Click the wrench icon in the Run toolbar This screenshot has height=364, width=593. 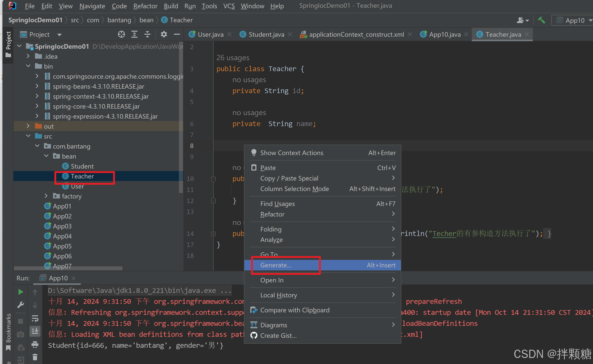click(21, 305)
